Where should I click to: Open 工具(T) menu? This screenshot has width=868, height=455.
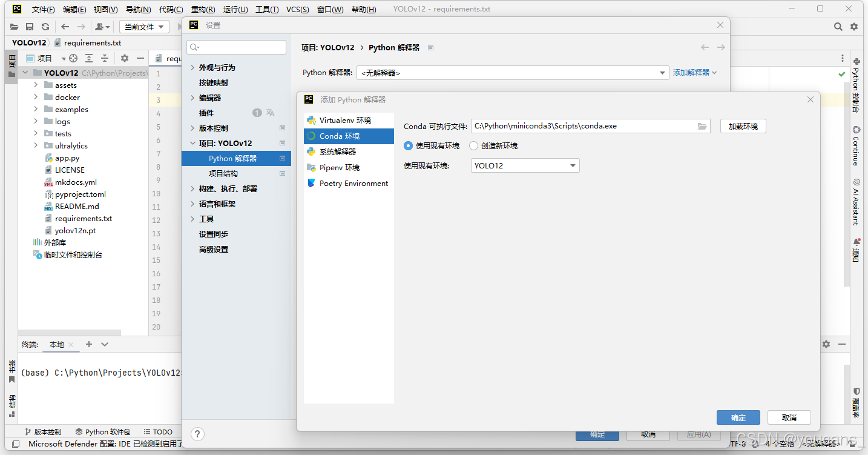pos(267,9)
